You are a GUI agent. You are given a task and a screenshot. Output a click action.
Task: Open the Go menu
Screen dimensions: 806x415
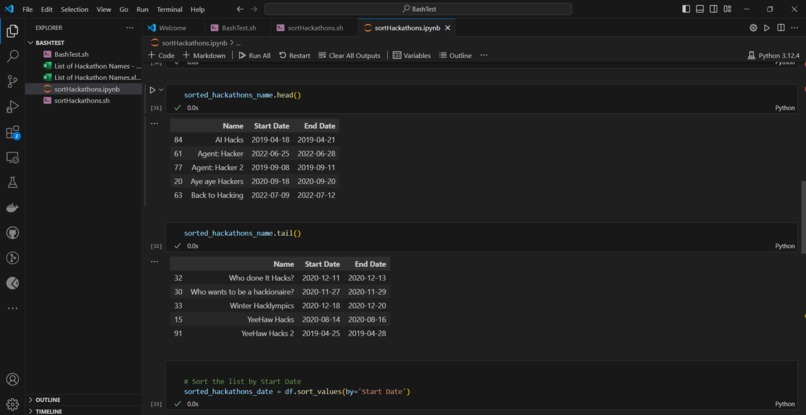pos(123,9)
